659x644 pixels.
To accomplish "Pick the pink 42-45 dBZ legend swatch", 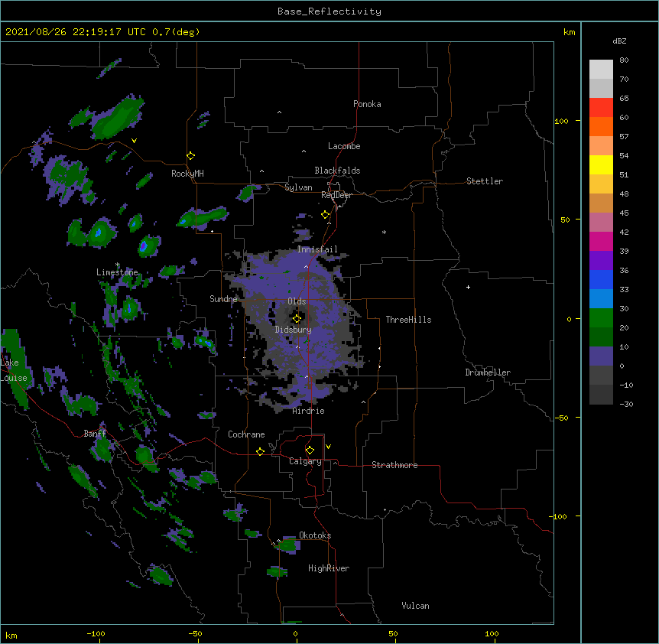I will coord(601,222).
